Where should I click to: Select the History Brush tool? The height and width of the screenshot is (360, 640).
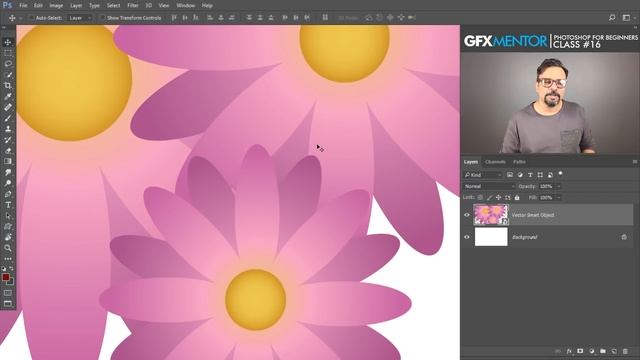[x=8, y=140]
